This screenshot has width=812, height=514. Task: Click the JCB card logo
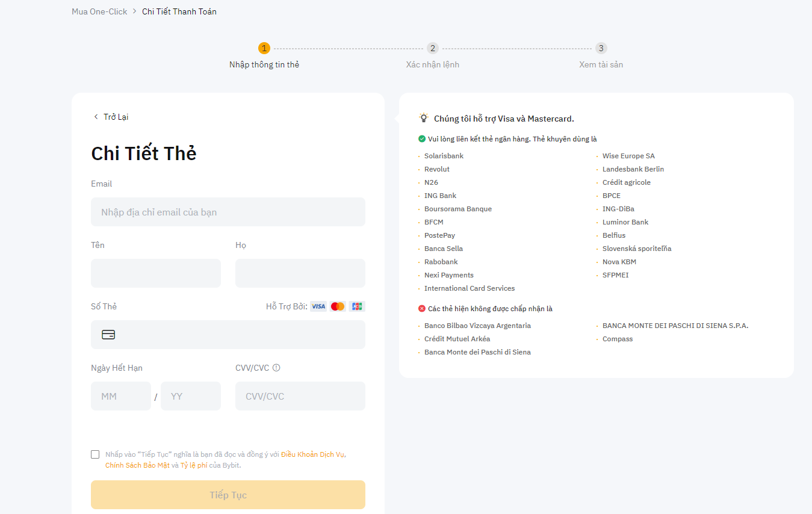tap(357, 306)
